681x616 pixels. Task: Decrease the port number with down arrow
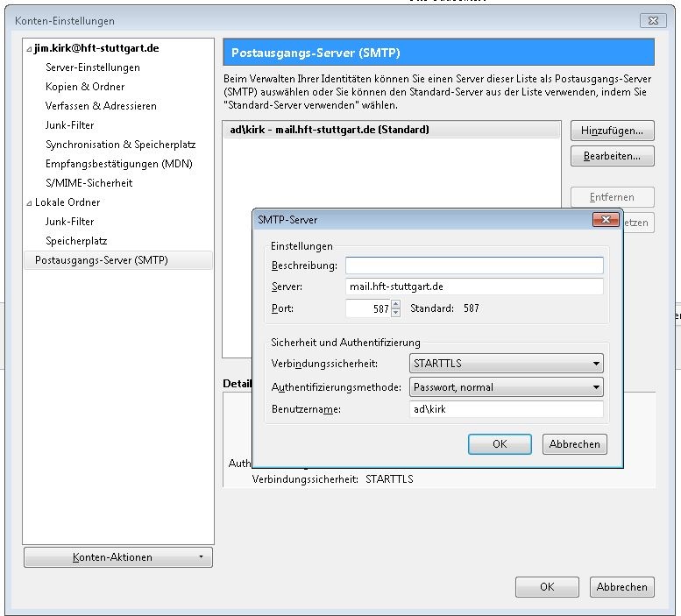395,313
